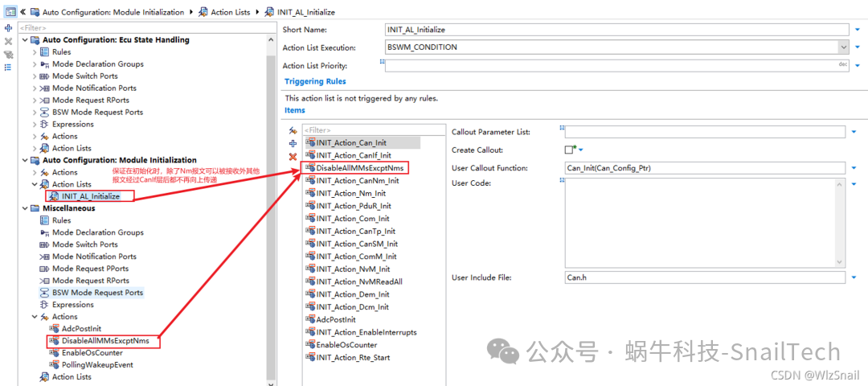Viewport: 868px width, 386px height.
Task: Select AdcPostInit under Miscellaneous Actions
Action: pyautogui.click(x=81, y=328)
